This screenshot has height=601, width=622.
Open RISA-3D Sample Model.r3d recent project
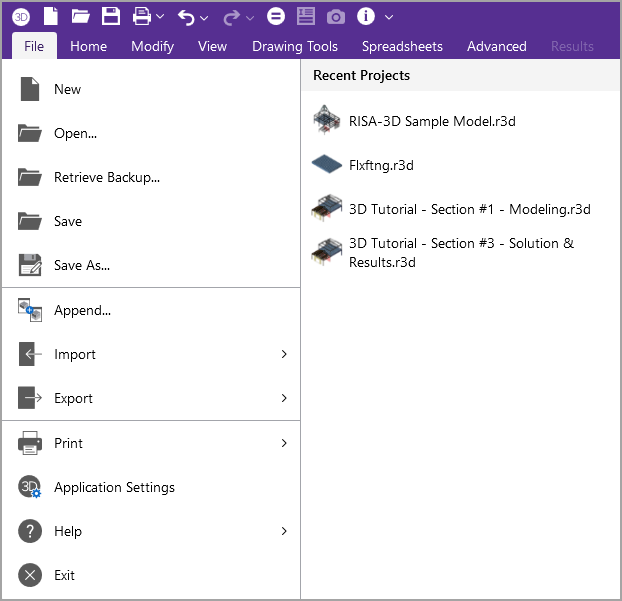tap(432, 121)
